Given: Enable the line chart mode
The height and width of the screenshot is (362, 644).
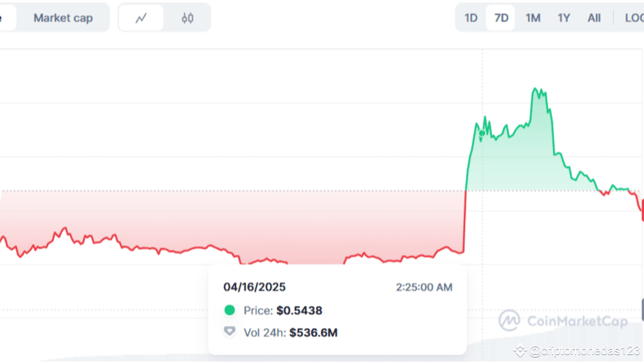Looking at the screenshot, I should (x=141, y=18).
